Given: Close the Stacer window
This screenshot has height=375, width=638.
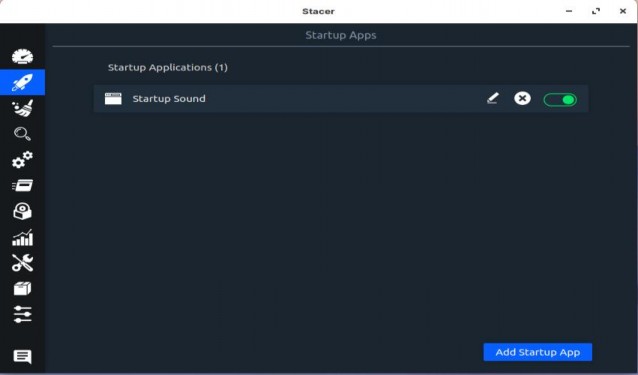Looking at the screenshot, I should [623, 11].
